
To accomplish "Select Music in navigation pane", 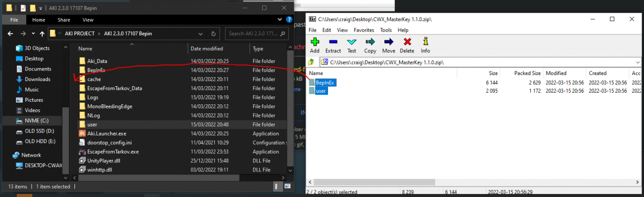I will point(32,90).
